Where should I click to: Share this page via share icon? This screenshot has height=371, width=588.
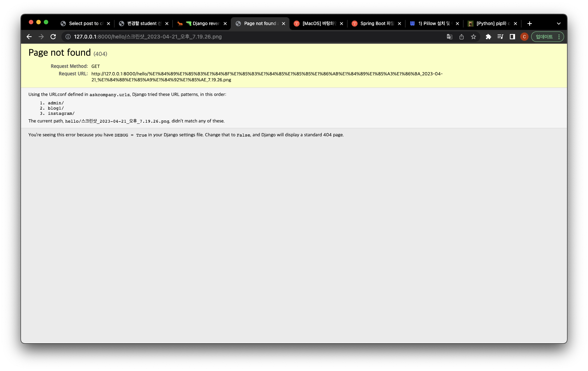[x=462, y=37]
